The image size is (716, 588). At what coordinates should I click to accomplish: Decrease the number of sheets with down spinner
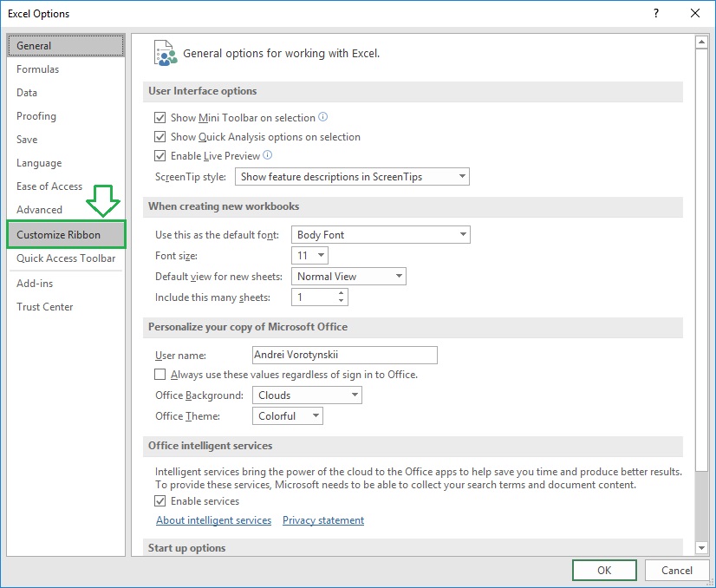click(x=342, y=301)
